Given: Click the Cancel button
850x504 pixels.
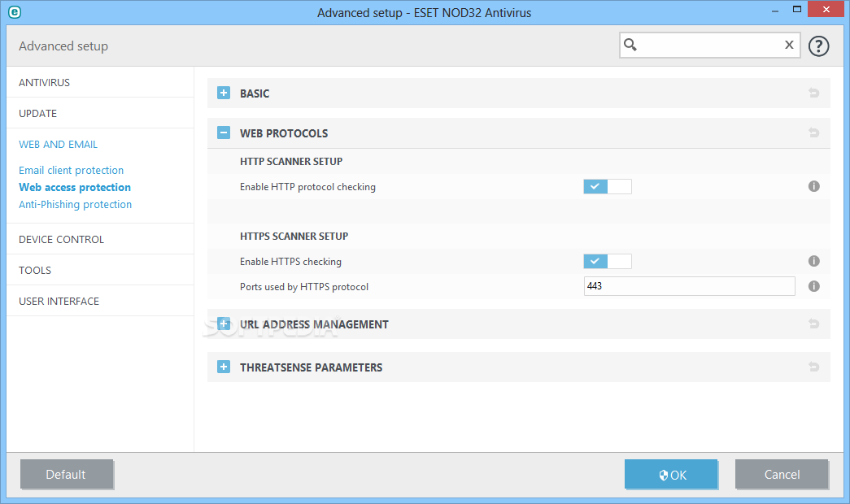Looking at the screenshot, I should pos(782,474).
